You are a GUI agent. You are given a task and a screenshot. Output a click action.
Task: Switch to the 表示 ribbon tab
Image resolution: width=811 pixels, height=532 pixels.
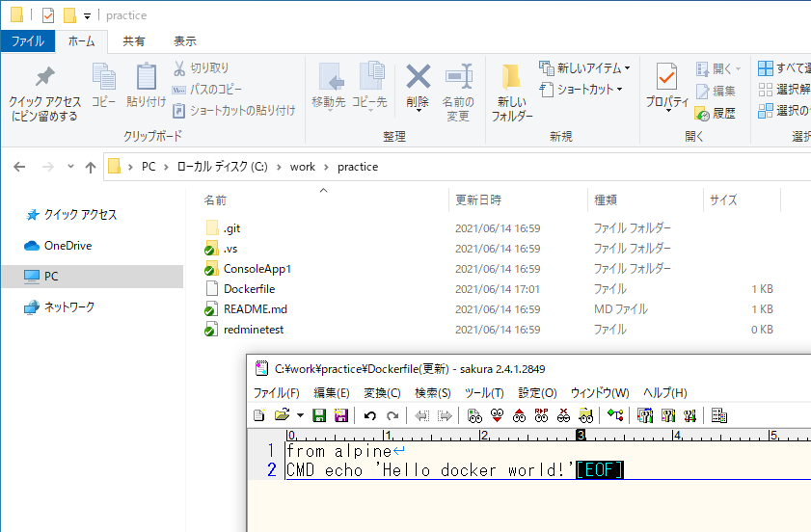point(184,41)
